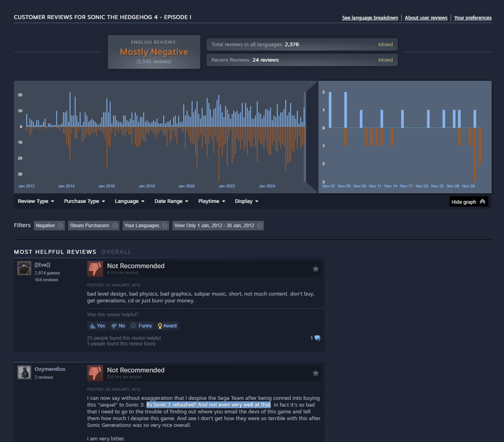Viewport: 504px width, 442px height.
Task: Remove the Steam Purchasers filter tag
Action: (115, 226)
